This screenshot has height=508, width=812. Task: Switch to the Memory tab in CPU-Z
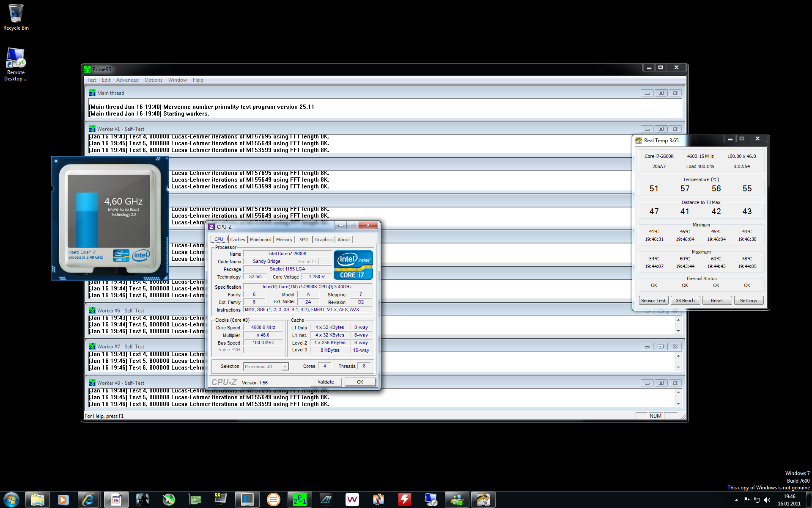(x=284, y=240)
